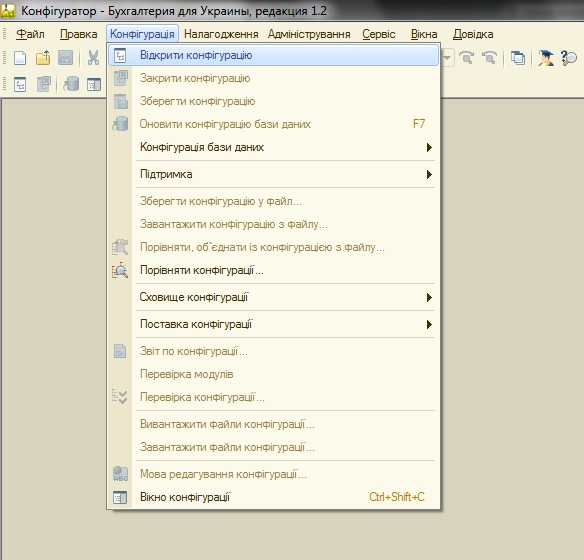
Task: Click the Конфігуратор application title bar icon
Action: [x=7, y=11]
